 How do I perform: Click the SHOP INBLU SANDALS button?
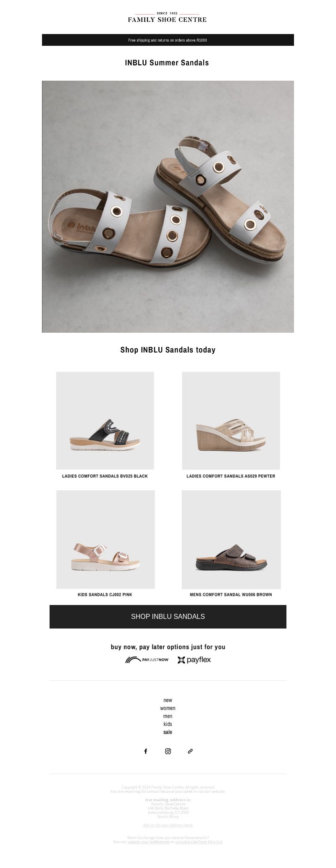click(x=168, y=616)
